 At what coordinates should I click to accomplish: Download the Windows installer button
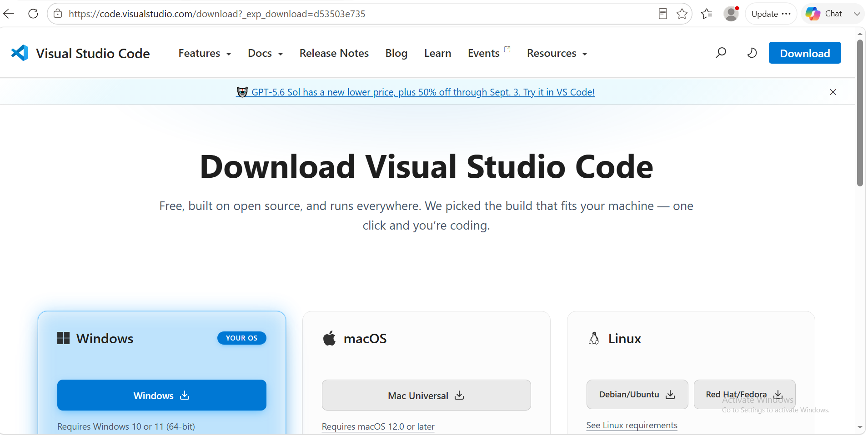tap(162, 395)
